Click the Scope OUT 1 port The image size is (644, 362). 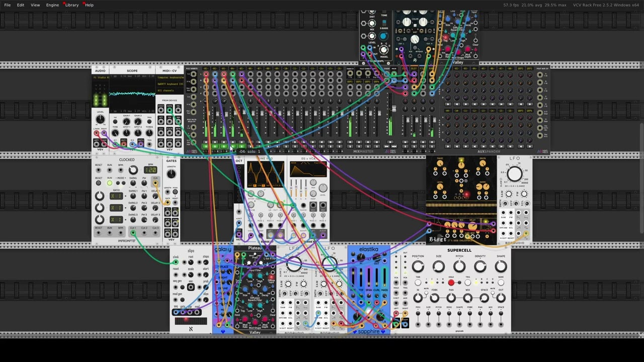pos(124,144)
